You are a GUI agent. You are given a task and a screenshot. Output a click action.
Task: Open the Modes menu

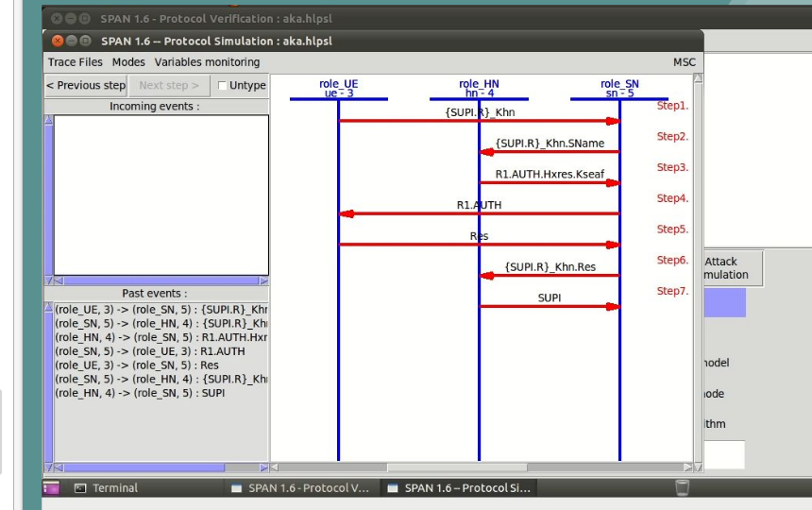pyautogui.click(x=128, y=62)
